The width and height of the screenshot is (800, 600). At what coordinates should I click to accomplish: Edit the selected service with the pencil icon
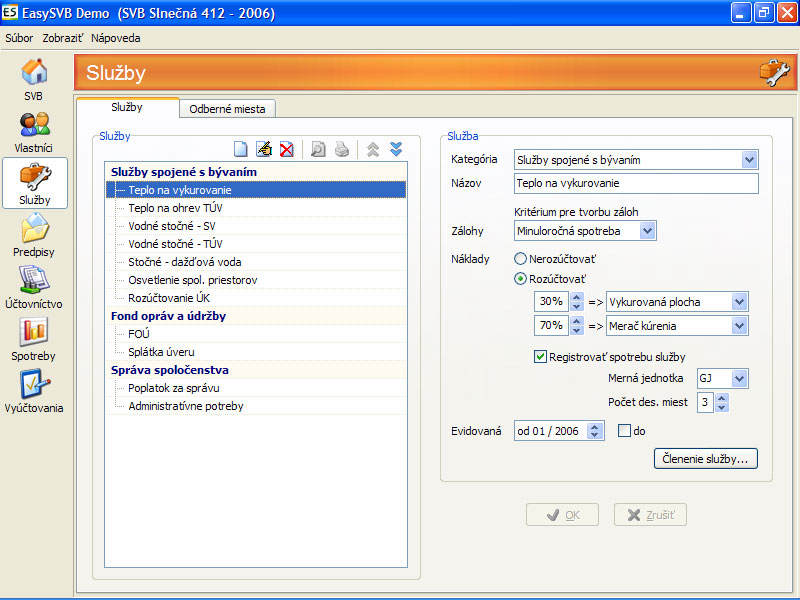(x=264, y=149)
